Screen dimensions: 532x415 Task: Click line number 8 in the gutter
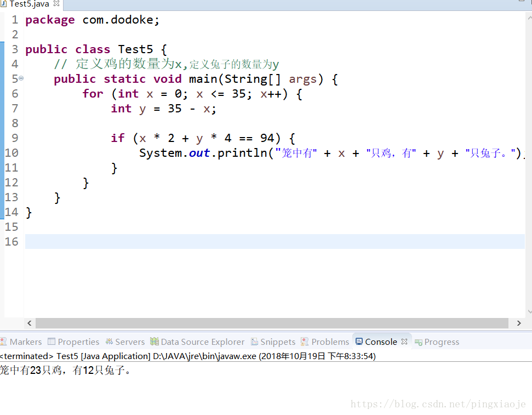point(15,123)
